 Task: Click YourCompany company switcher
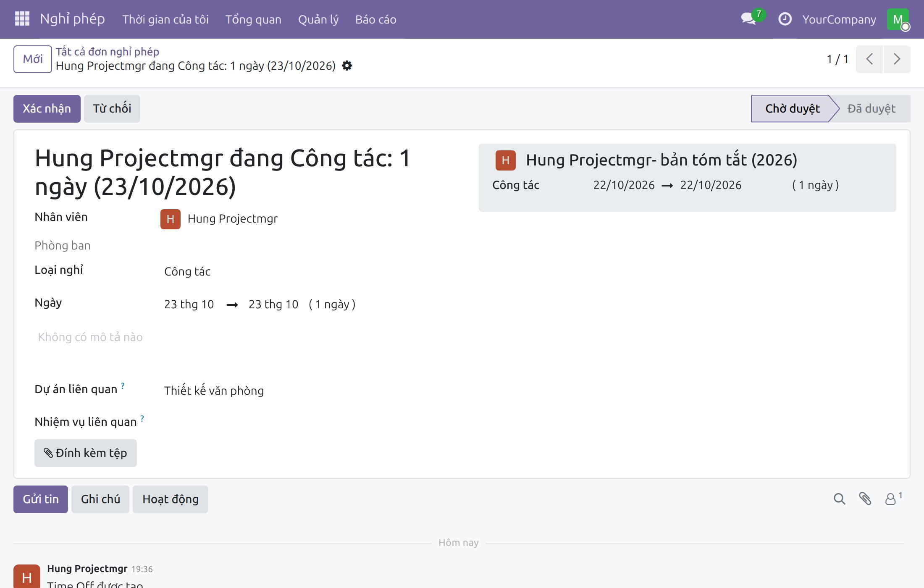(x=839, y=19)
